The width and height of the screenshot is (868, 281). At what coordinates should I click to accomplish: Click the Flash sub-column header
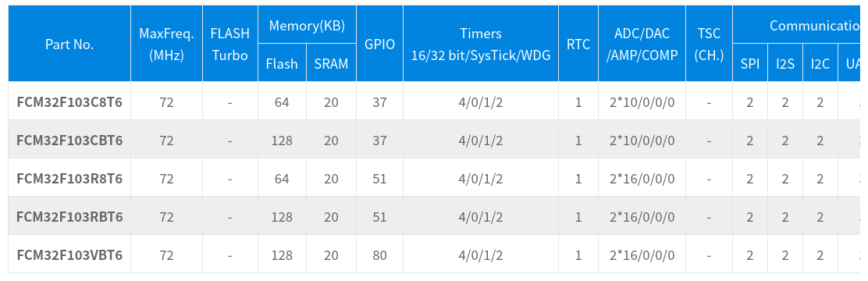[282, 63]
